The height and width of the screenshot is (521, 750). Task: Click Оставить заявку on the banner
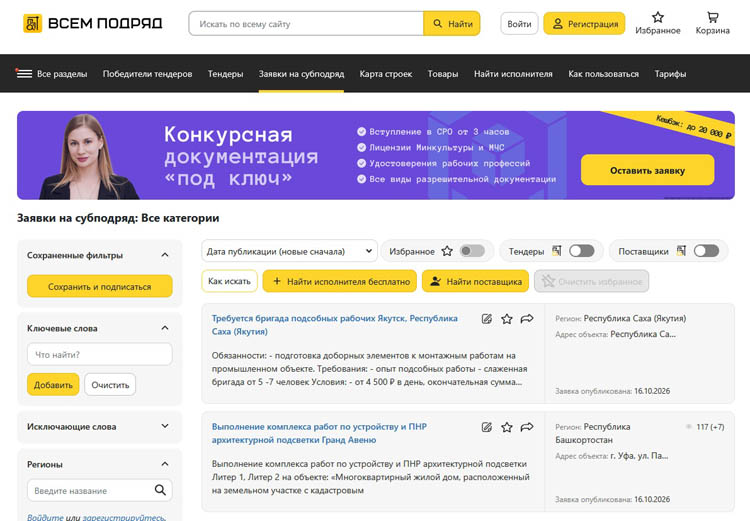(647, 170)
